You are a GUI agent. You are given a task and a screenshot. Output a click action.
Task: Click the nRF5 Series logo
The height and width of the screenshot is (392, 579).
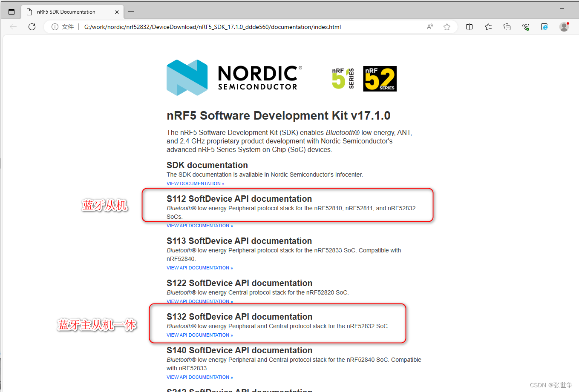343,78
